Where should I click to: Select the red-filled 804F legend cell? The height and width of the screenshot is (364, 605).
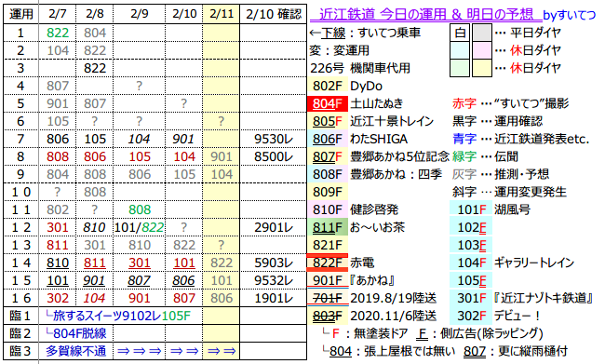(328, 103)
